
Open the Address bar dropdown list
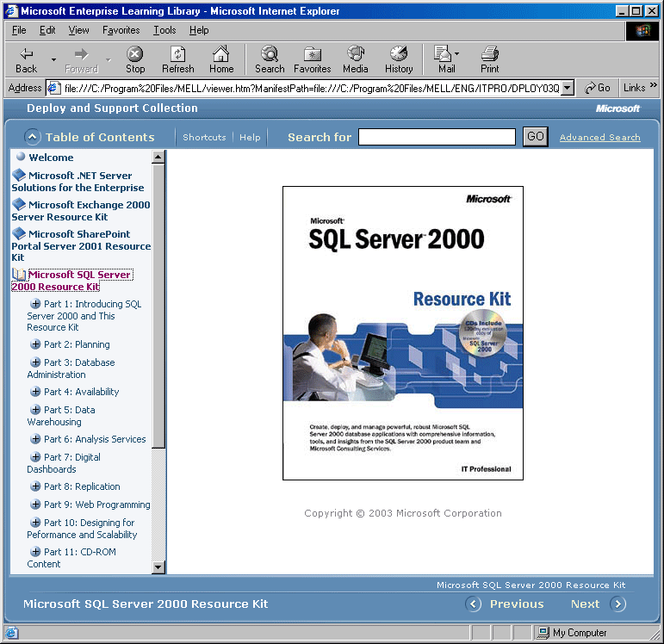(568, 88)
